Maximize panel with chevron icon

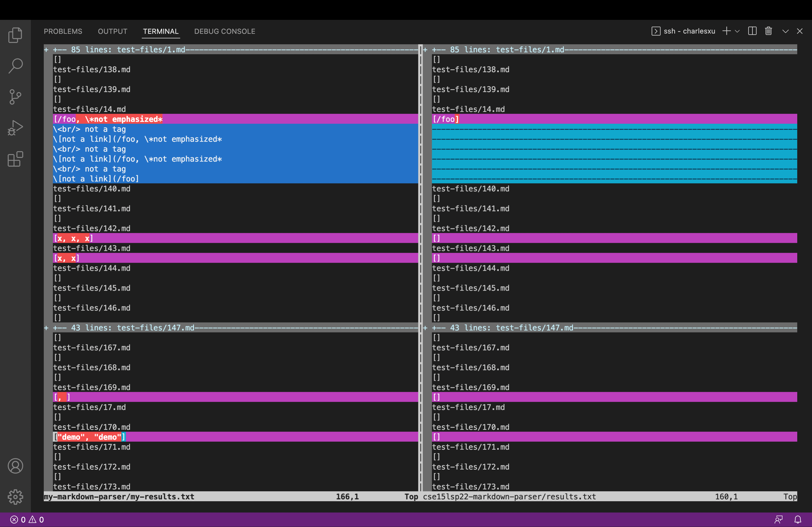pos(785,31)
